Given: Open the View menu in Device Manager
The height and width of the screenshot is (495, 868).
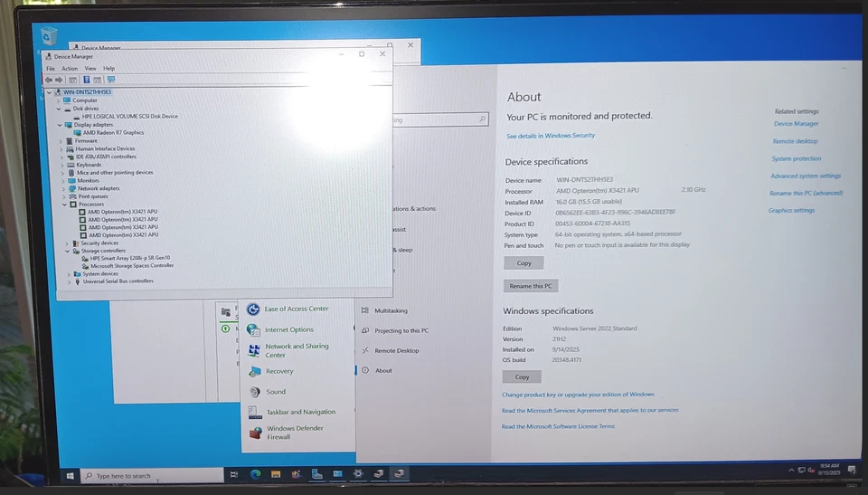Looking at the screenshot, I should (x=90, y=69).
